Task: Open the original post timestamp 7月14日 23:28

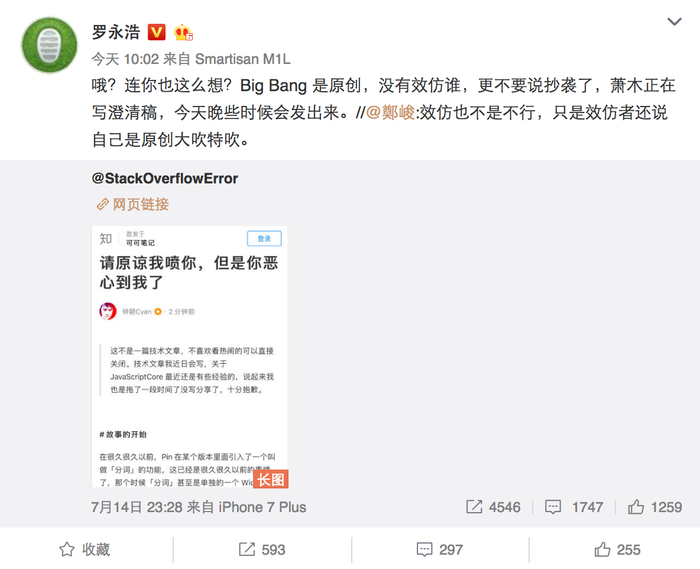Action: click(137, 507)
